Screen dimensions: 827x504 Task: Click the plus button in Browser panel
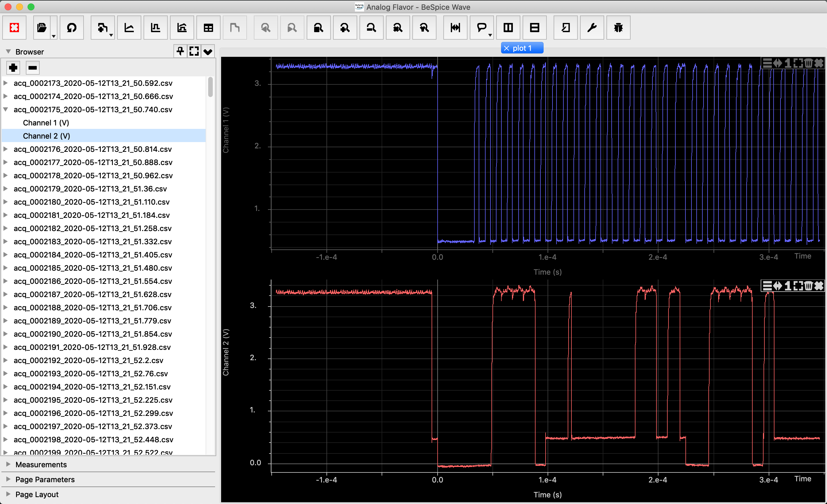pos(13,68)
